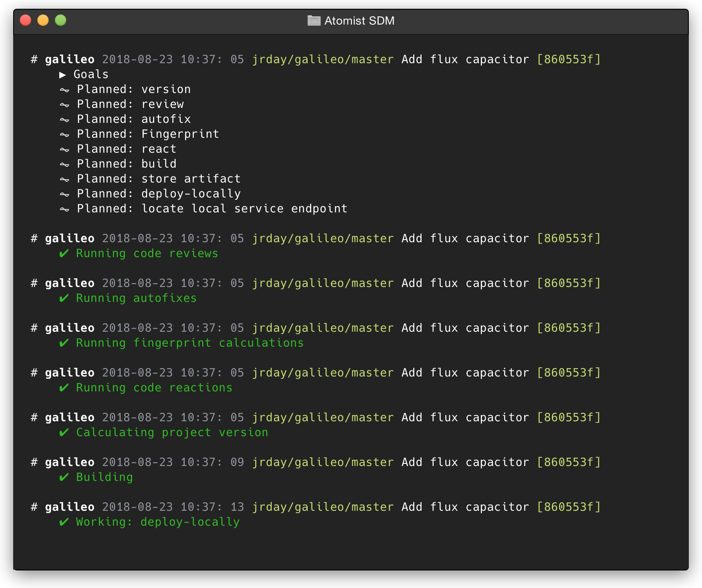
Task: Click the tilde icon before Planned: build
Action: [64, 165]
